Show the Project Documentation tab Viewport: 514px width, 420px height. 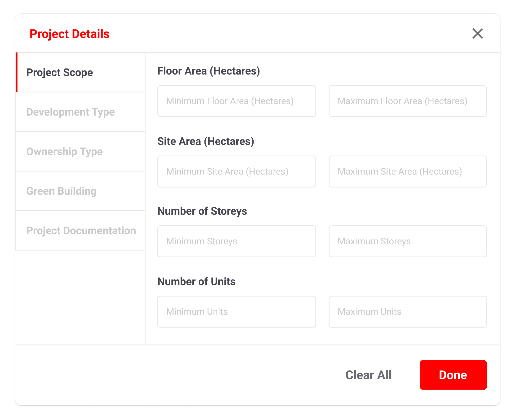click(81, 231)
